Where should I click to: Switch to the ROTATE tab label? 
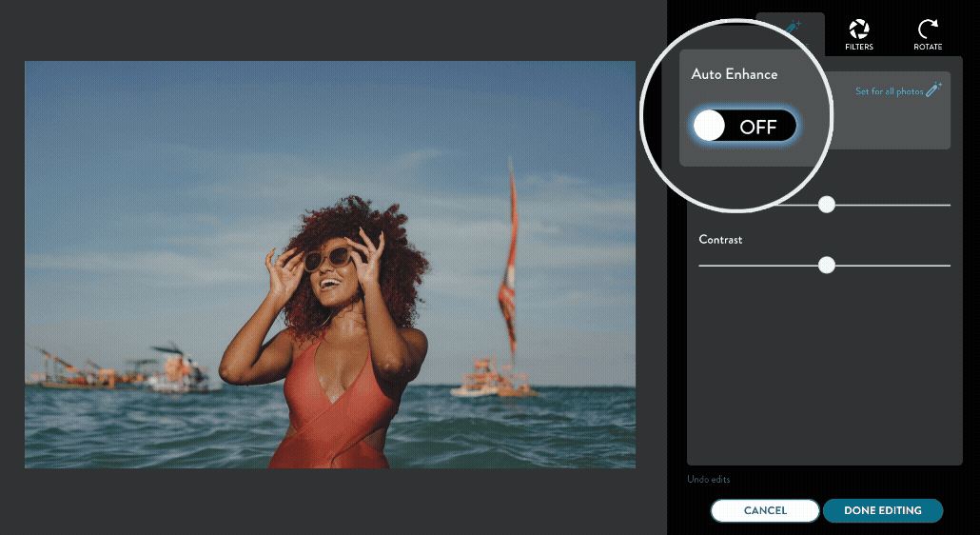tap(928, 47)
